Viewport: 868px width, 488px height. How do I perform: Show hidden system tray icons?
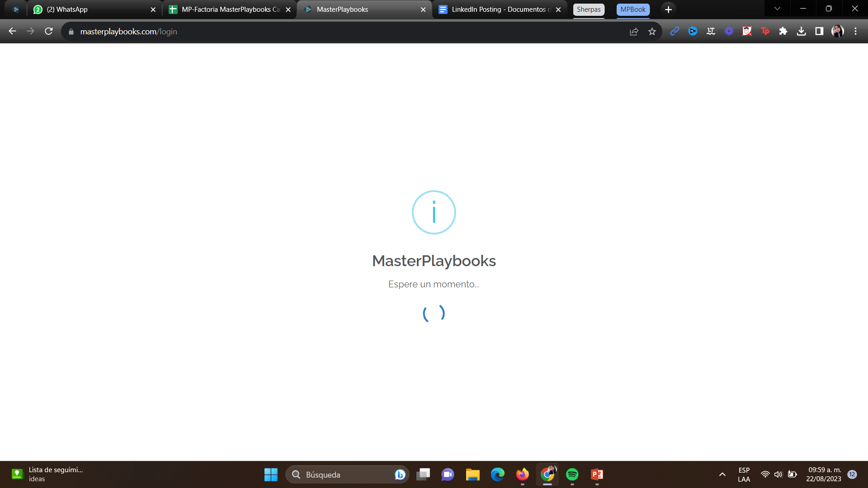(722, 474)
